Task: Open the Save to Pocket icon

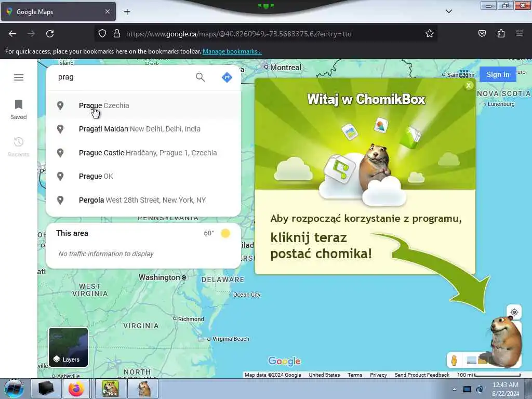Action: click(x=482, y=34)
